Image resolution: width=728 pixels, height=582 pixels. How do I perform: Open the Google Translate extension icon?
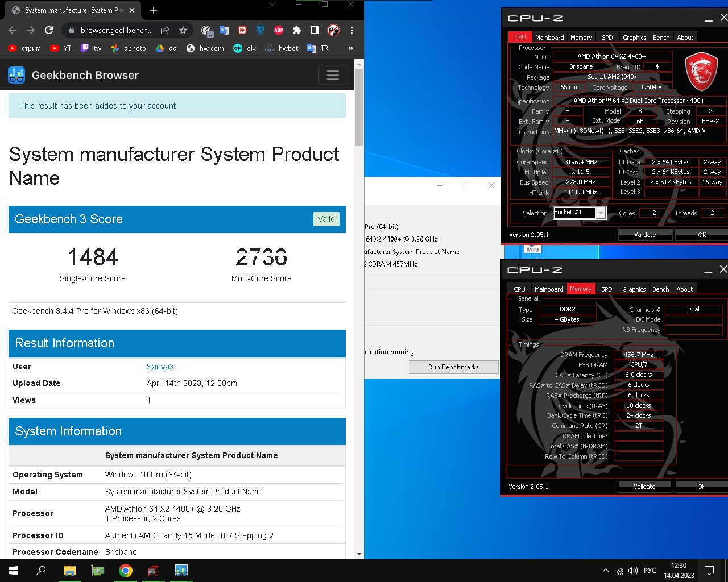(224, 30)
